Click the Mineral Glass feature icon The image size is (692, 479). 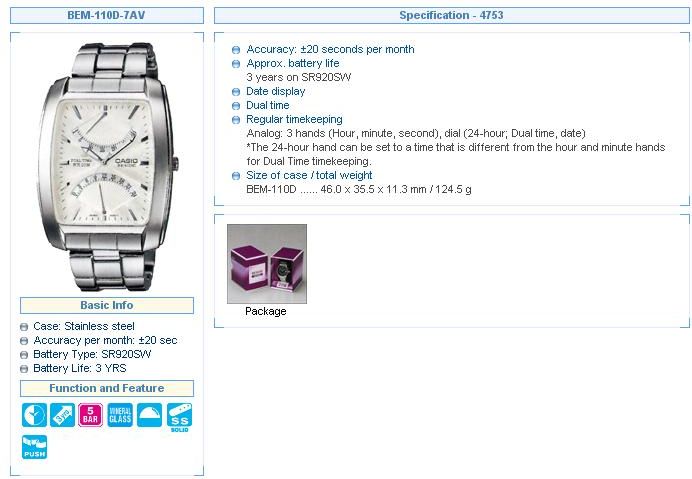pos(120,415)
